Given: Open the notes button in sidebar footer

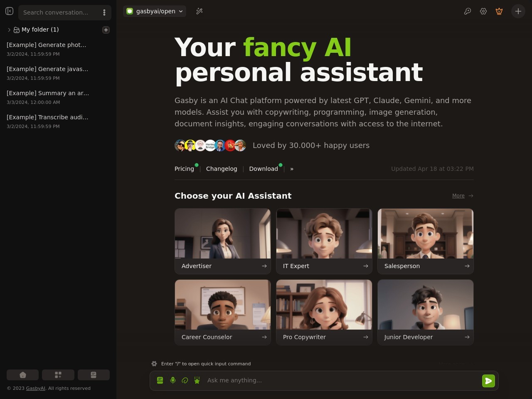Looking at the screenshot, I should click(94, 375).
